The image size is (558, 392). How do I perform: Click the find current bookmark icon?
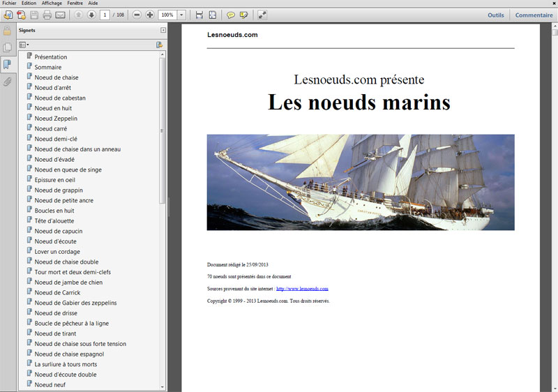coord(159,45)
